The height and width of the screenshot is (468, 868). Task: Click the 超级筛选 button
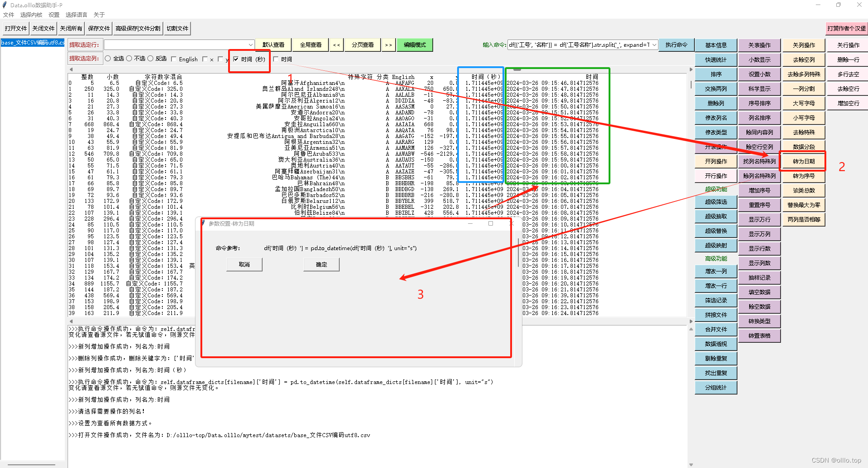(x=716, y=202)
